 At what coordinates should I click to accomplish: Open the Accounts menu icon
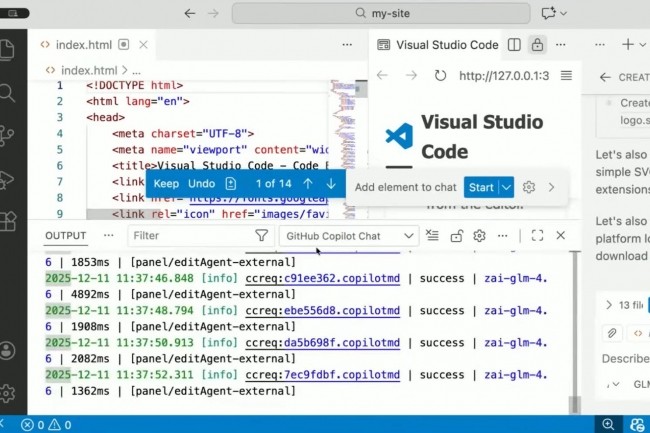(7, 351)
